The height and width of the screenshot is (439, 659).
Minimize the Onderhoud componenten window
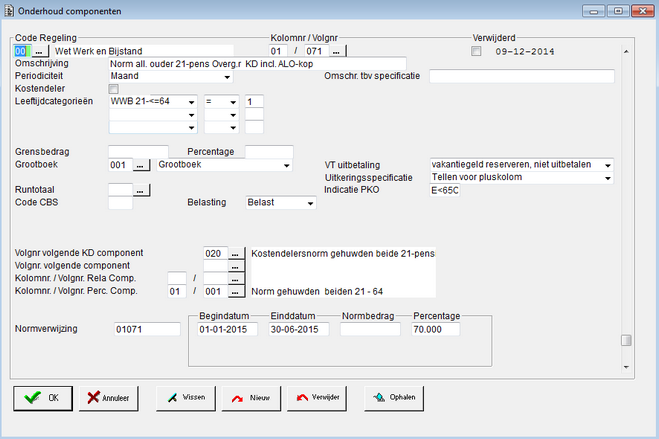[x=594, y=11]
